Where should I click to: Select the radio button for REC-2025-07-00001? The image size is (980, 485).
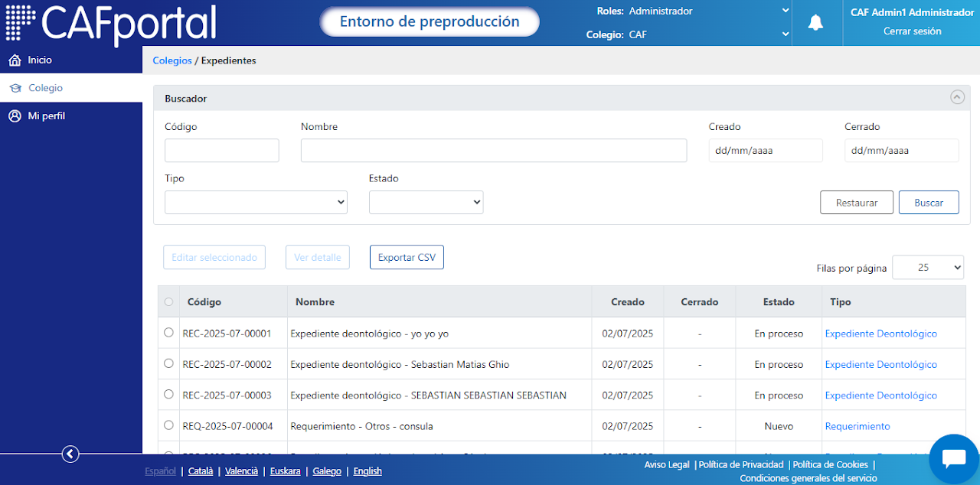[x=168, y=333]
